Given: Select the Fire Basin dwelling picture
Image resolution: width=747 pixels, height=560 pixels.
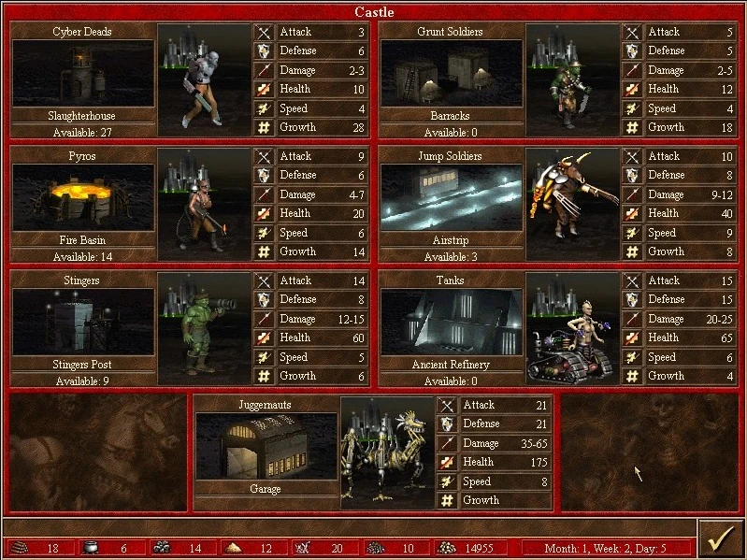Looking at the screenshot, I should tap(83, 197).
